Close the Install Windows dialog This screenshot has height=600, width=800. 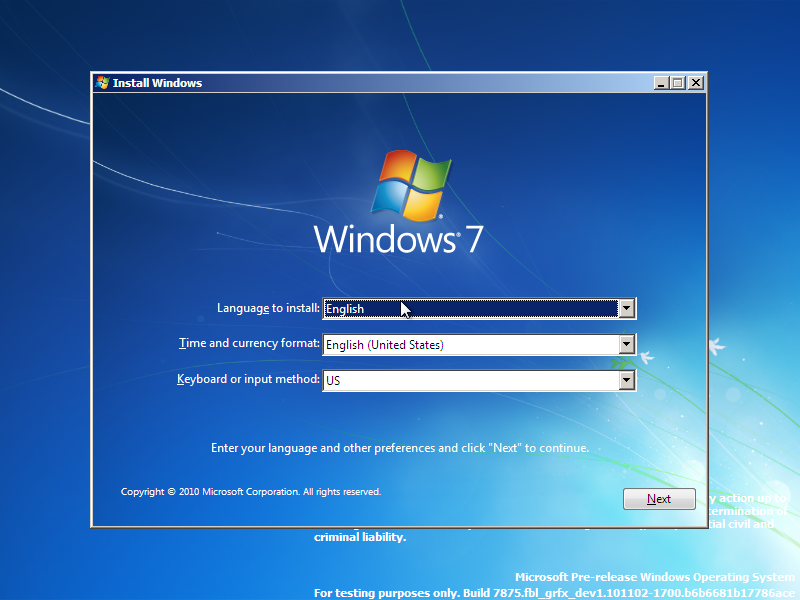(x=695, y=83)
